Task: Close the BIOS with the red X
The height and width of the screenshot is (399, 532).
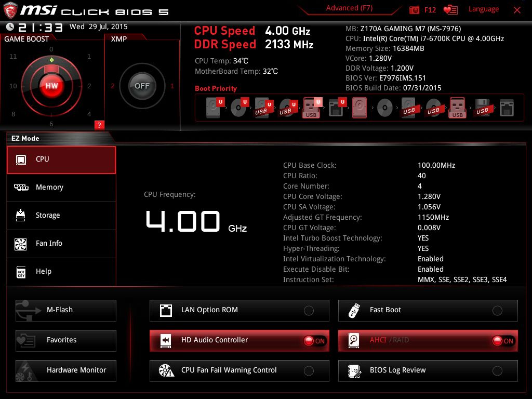Action: 517,10
